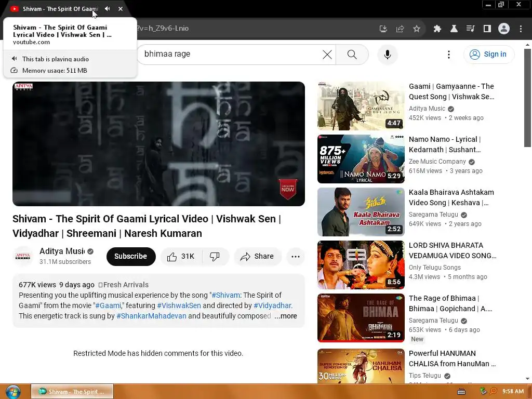Clear the search text with the X icon
This screenshot has width=532, height=399.
point(327,54)
